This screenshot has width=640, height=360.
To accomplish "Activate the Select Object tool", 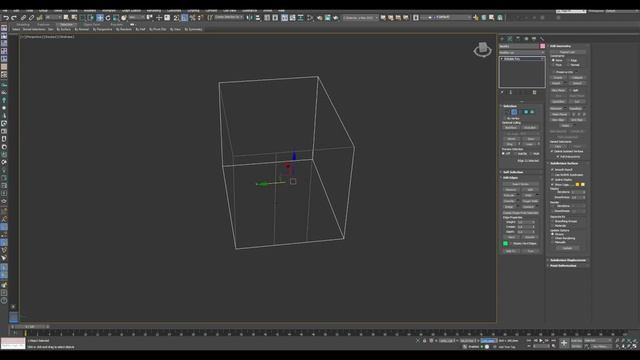I will [x=66, y=18].
